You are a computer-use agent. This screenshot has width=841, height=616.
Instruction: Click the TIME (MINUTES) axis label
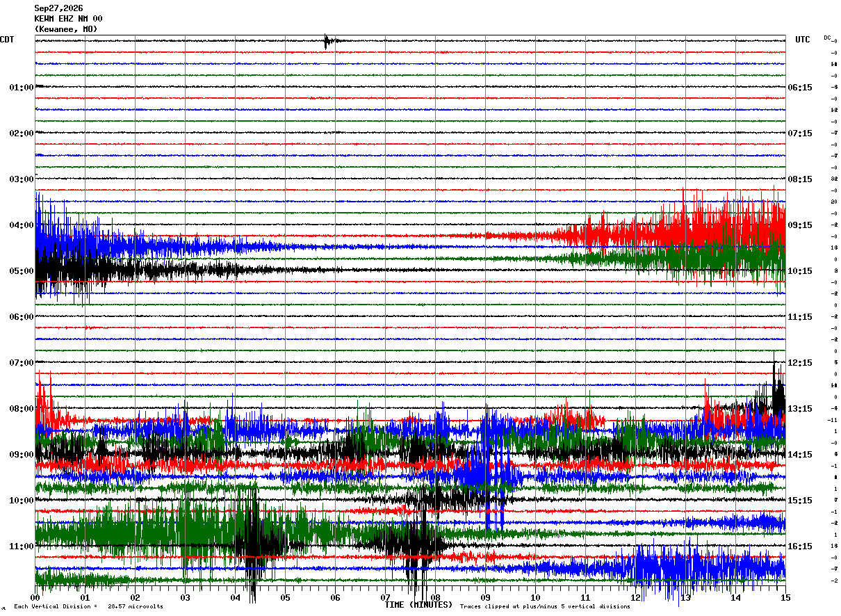click(x=418, y=605)
